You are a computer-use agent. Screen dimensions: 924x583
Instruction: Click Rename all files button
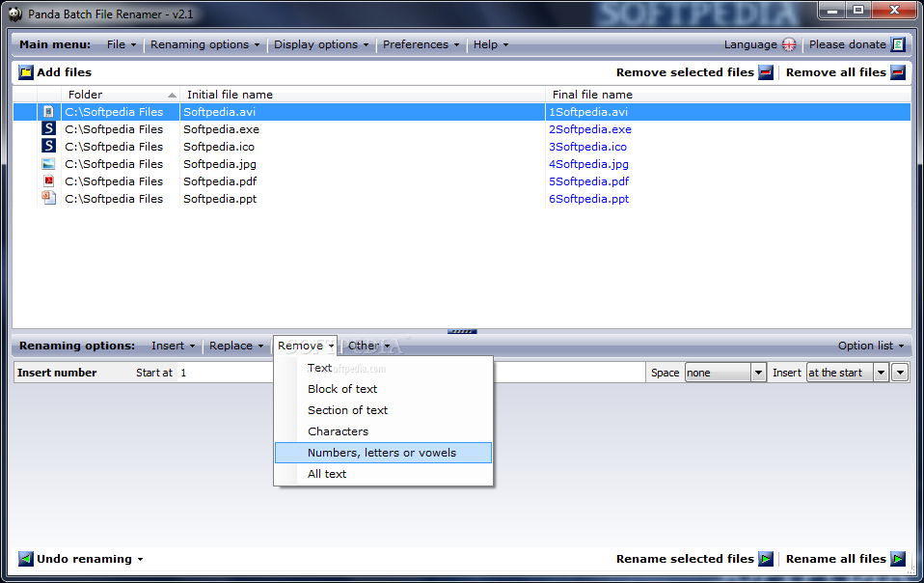(845, 558)
